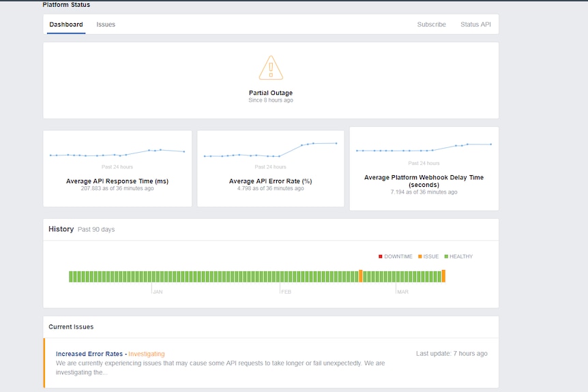Click the orange issue bar in mid-February
The image size is (588, 392).
point(361,276)
